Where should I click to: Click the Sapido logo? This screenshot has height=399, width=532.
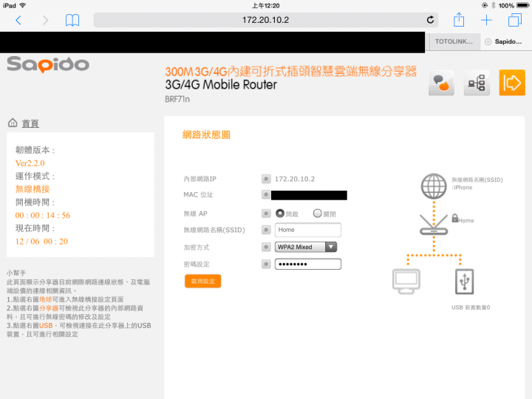click(x=48, y=64)
